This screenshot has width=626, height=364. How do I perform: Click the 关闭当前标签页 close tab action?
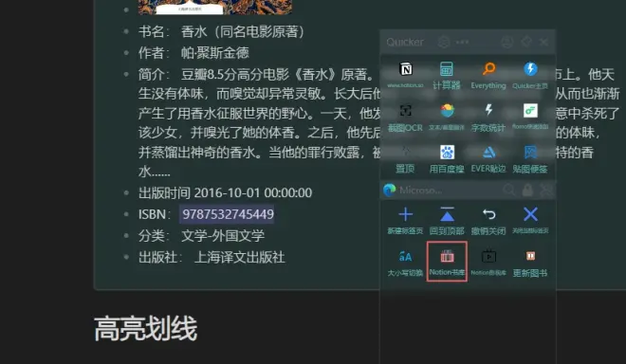[x=530, y=221]
